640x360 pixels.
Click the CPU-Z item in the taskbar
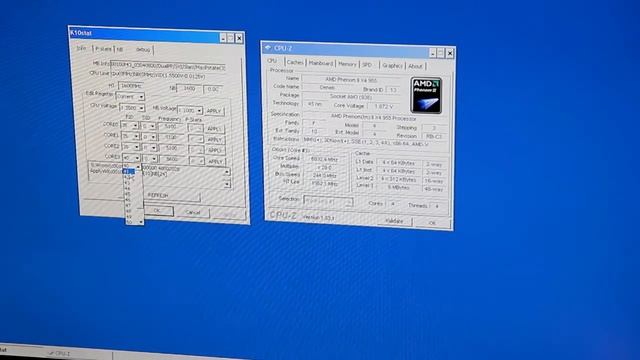point(59,353)
